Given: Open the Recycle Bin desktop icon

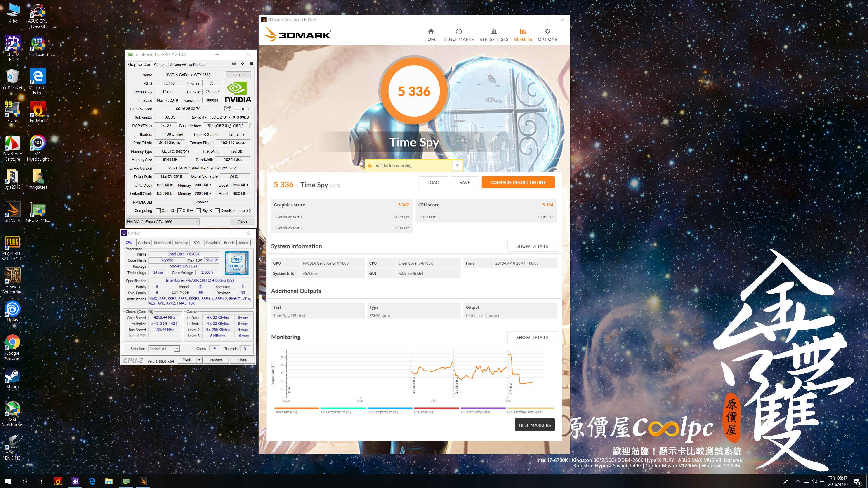Looking at the screenshot, I should (12, 80).
